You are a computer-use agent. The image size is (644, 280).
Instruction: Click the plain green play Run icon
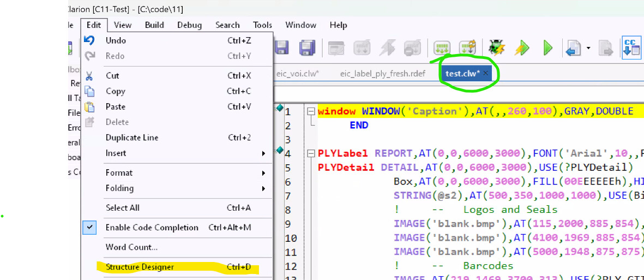coord(547,48)
